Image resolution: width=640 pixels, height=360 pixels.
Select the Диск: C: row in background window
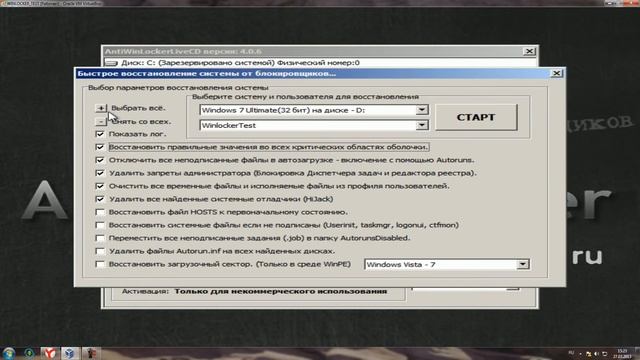coord(320,63)
